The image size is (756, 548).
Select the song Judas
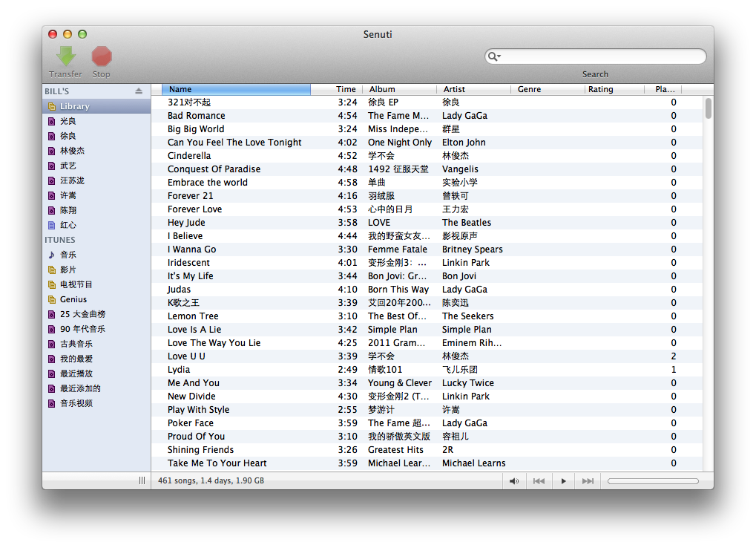pos(427,290)
